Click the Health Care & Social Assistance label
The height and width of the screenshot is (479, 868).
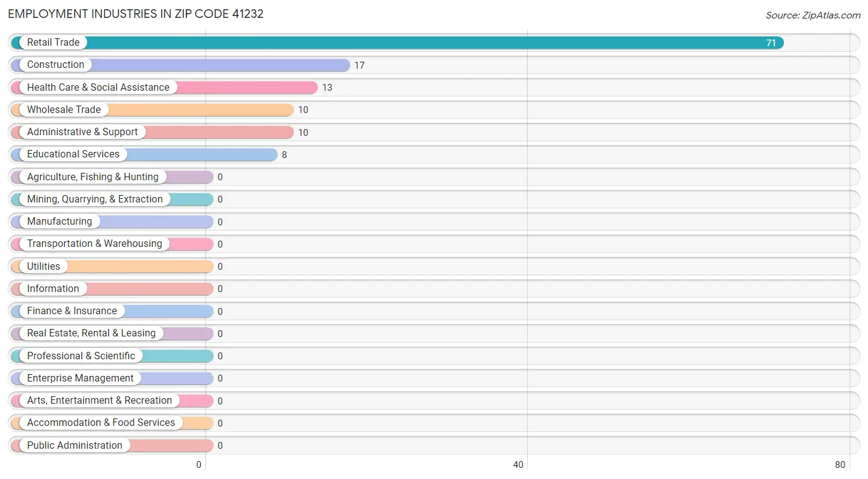point(98,88)
